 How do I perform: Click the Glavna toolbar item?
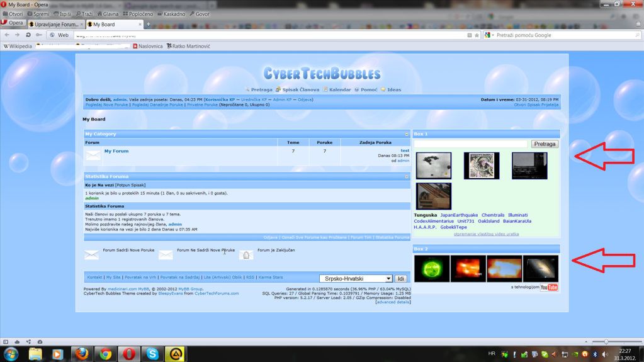click(x=108, y=14)
